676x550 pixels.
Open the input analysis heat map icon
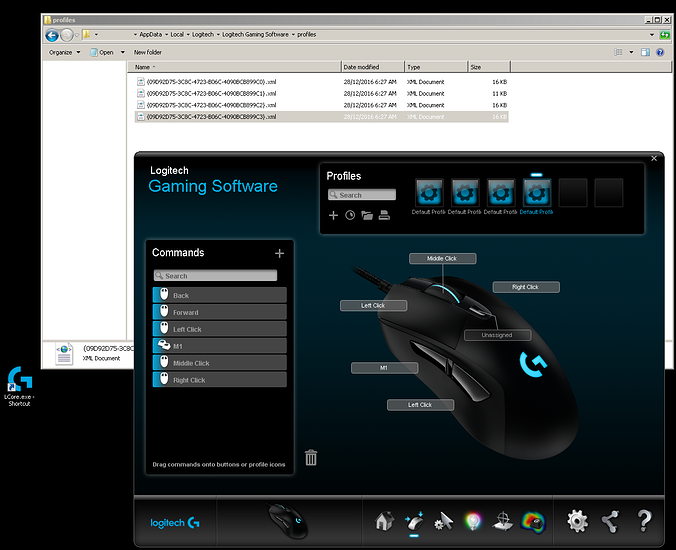point(535,520)
